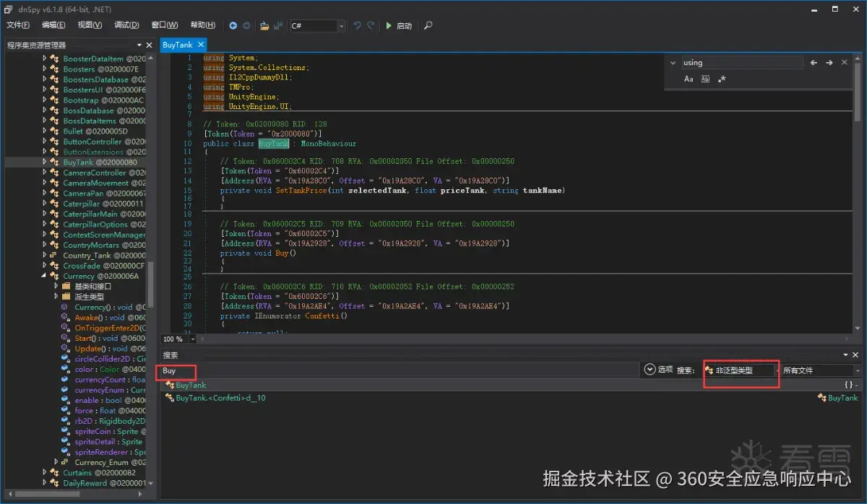Click the 启动 start button

pos(398,25)
